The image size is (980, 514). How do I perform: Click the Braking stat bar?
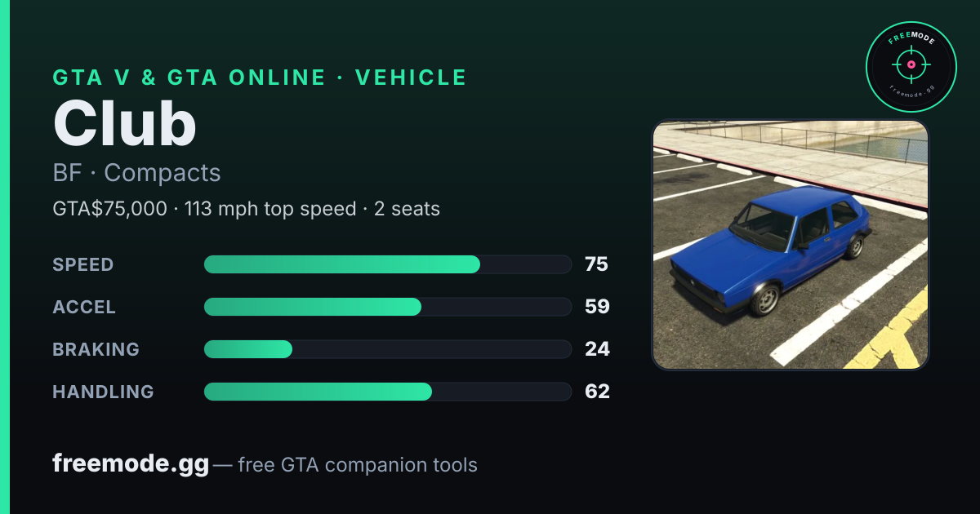(387, 349)
